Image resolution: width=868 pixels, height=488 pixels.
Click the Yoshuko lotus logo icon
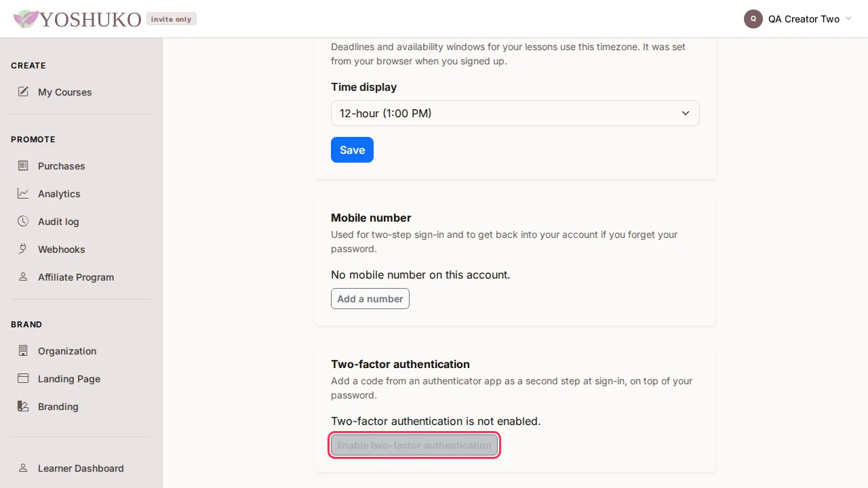click(26, 19)
